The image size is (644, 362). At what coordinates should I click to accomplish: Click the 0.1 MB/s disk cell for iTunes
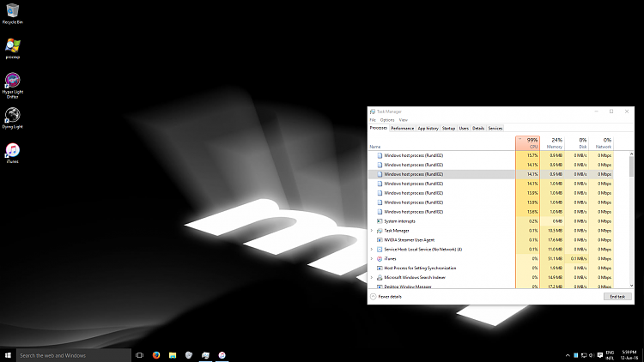[577, 259]
